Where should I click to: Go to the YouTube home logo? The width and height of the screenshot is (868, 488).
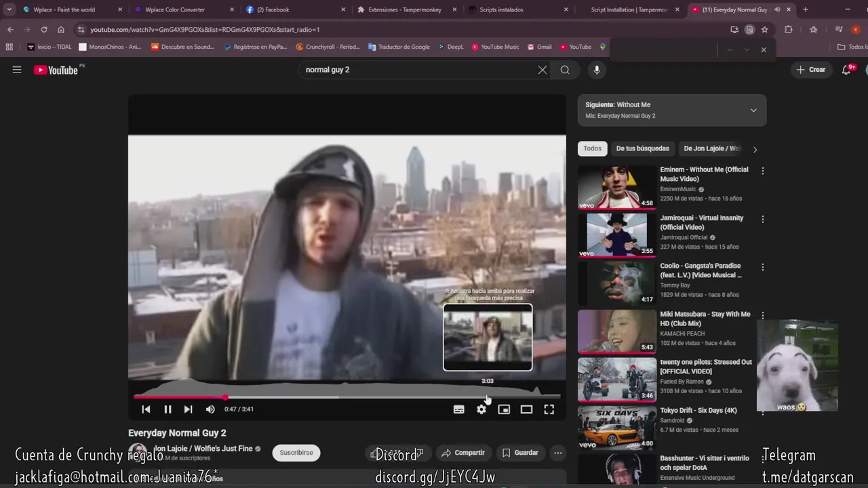(56, 70)
